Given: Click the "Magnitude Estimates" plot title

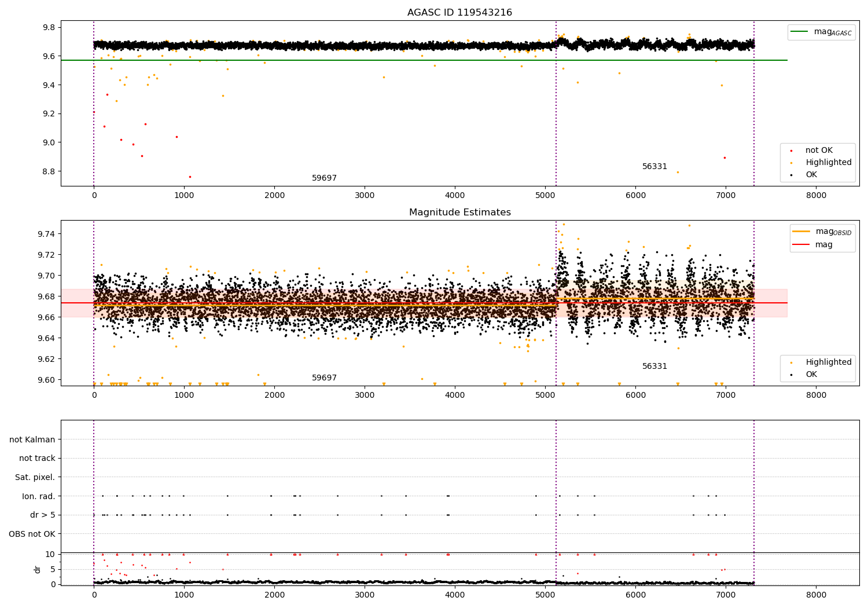Looking at the screenshot, I should point(459,213).
